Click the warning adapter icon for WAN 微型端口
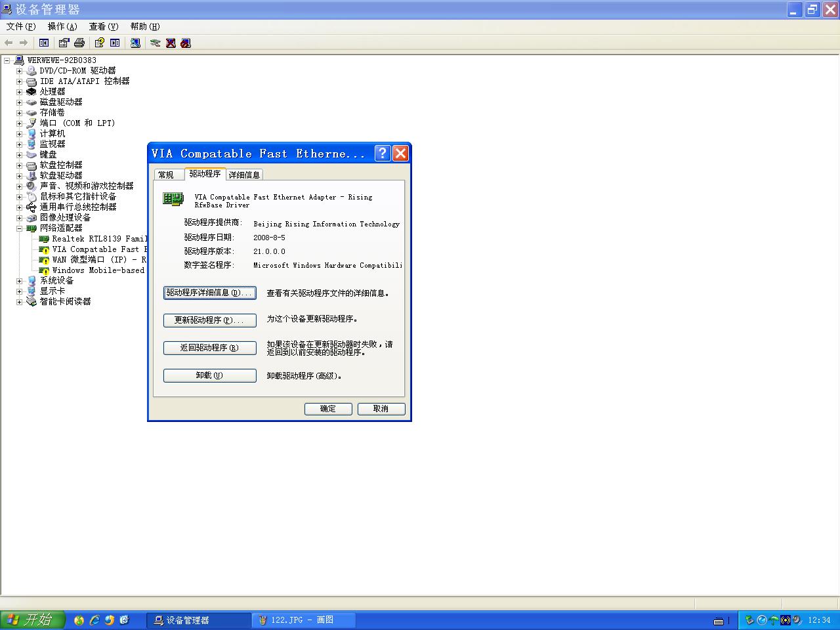This screenshot has height=630, width=840. pos(44,260)
